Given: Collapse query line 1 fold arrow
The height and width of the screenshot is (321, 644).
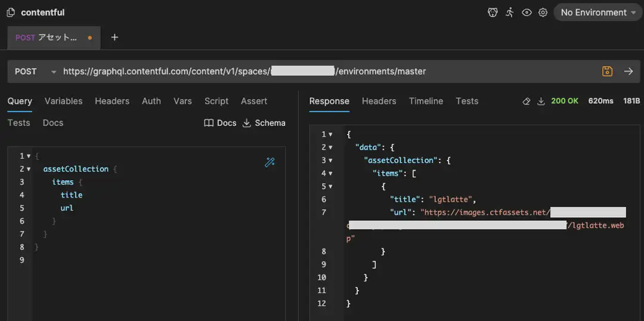Looking at the screenshot, I should click(29, 156).
